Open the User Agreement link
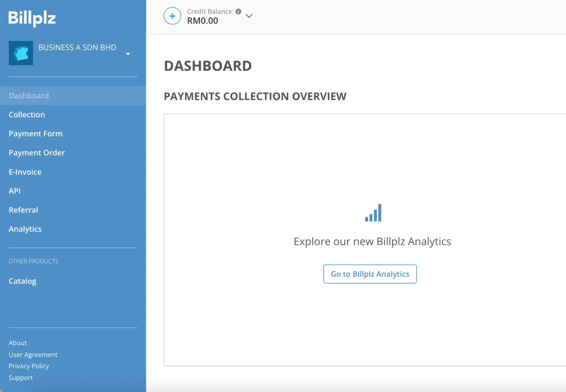 (x=33, y=355)
